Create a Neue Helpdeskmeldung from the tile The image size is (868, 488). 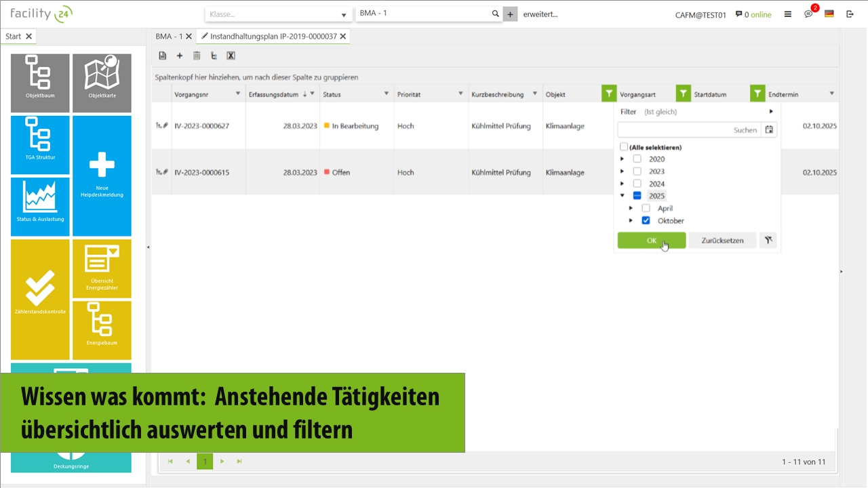[102, 176]
